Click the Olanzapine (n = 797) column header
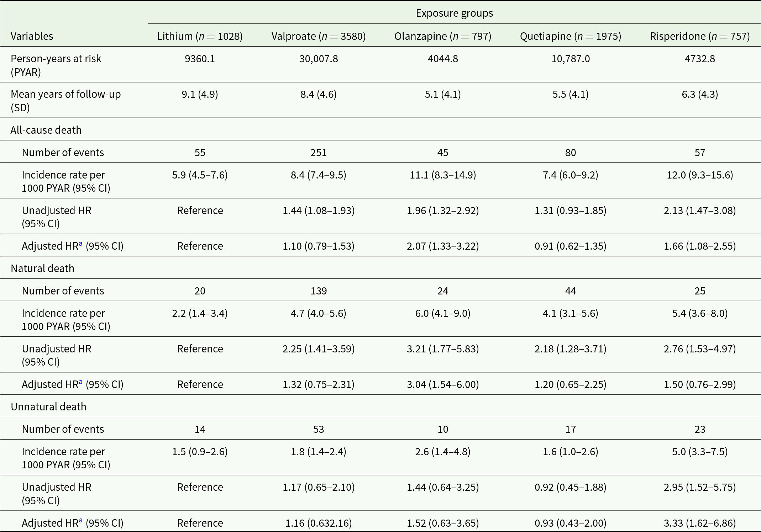 coord(443,36)
